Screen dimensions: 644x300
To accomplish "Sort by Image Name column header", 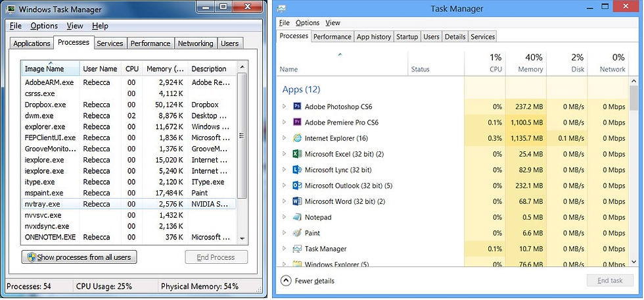I will pyautogui.click(x=51, y=68).
